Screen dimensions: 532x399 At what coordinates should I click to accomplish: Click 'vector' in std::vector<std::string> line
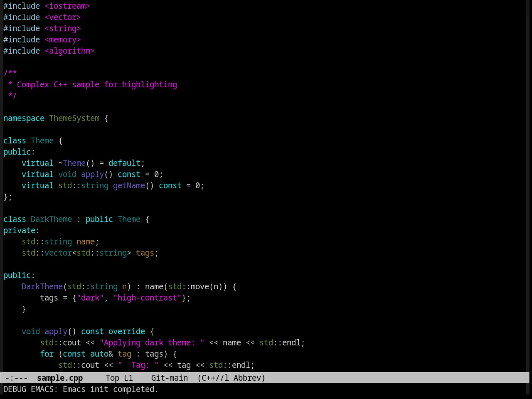(x=58, y=253)
